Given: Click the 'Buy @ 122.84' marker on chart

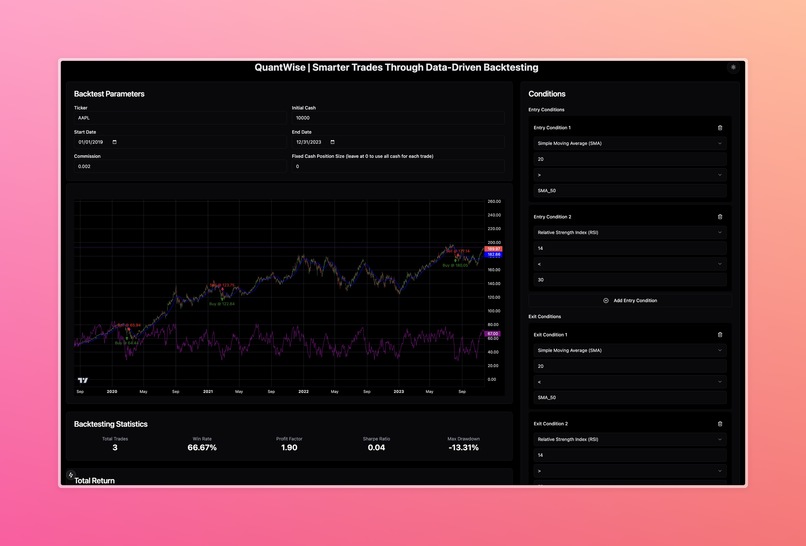Looking at the screenshot, I should (222, 304).
